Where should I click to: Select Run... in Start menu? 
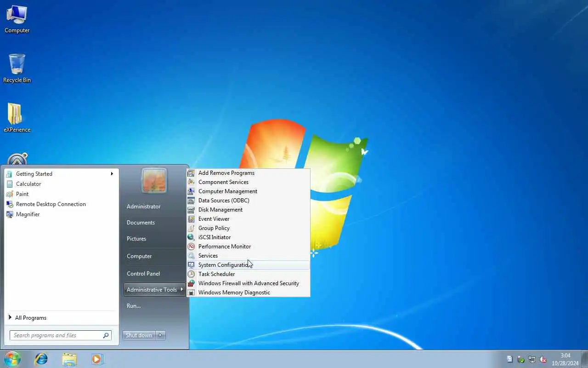click(x=134, y=306)
